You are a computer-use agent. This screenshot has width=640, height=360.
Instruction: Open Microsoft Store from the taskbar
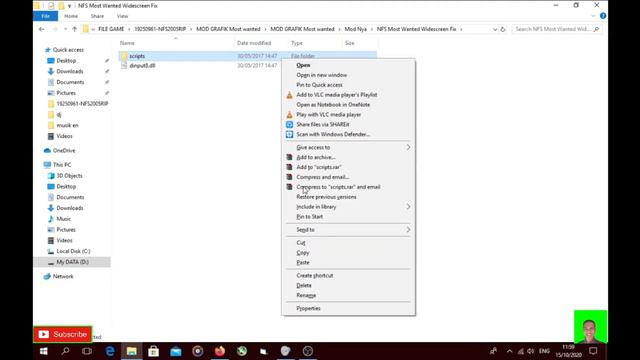[x=153, y=351]
